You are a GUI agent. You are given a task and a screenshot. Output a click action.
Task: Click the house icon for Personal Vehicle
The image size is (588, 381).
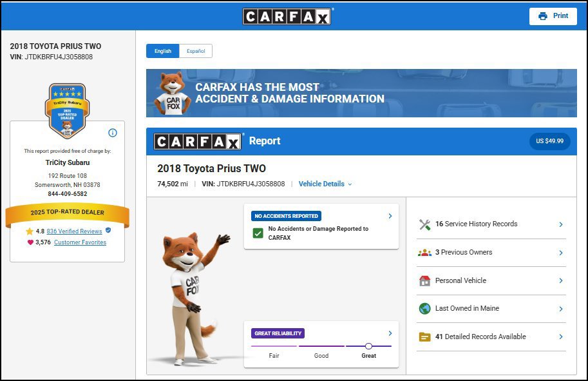tap(424, 280)
